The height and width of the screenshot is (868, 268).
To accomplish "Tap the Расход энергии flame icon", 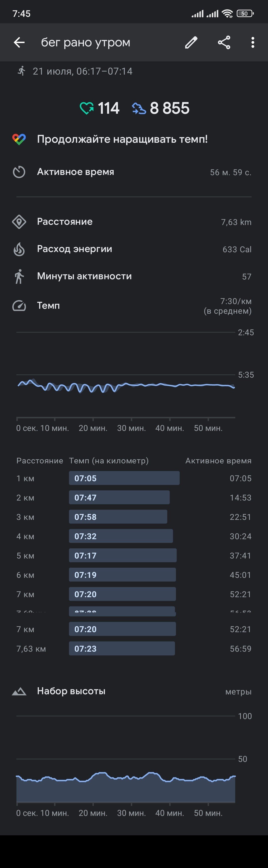I will coord(19,249).
